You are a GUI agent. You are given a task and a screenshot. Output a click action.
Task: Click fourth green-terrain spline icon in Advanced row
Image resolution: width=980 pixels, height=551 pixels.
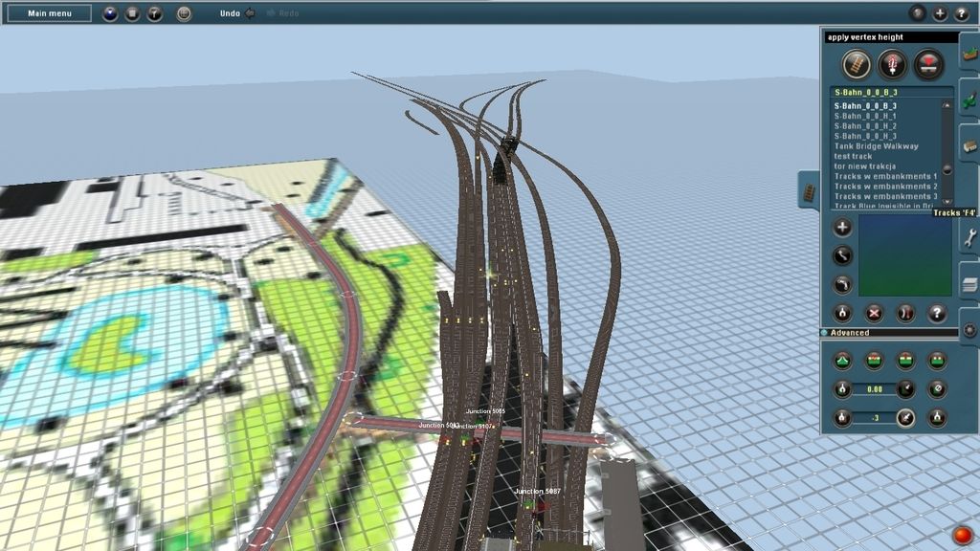[936, 361]
